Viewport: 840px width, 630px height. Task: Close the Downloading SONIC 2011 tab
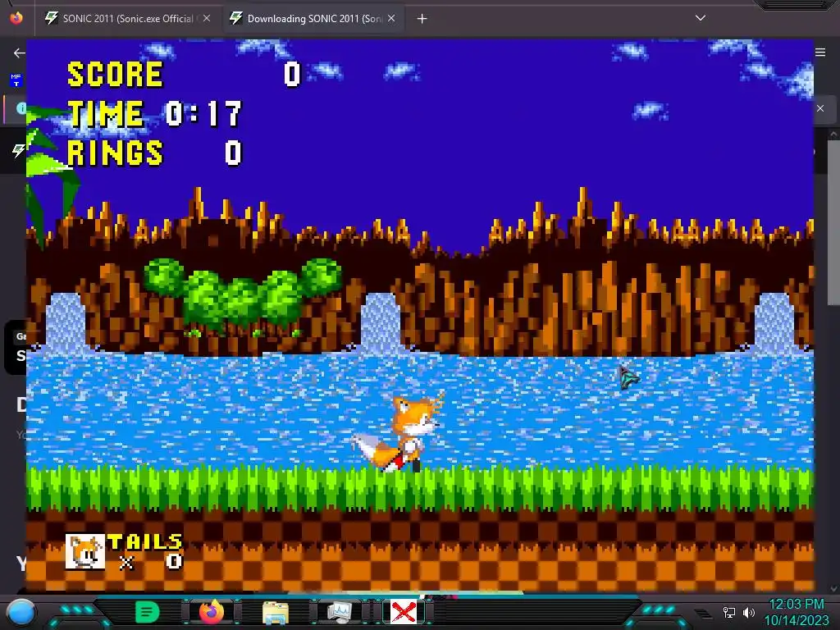pos(391,18)
